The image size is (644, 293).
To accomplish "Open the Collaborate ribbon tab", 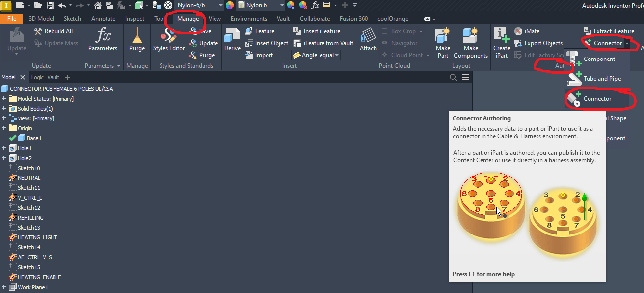I will point(315,19).
